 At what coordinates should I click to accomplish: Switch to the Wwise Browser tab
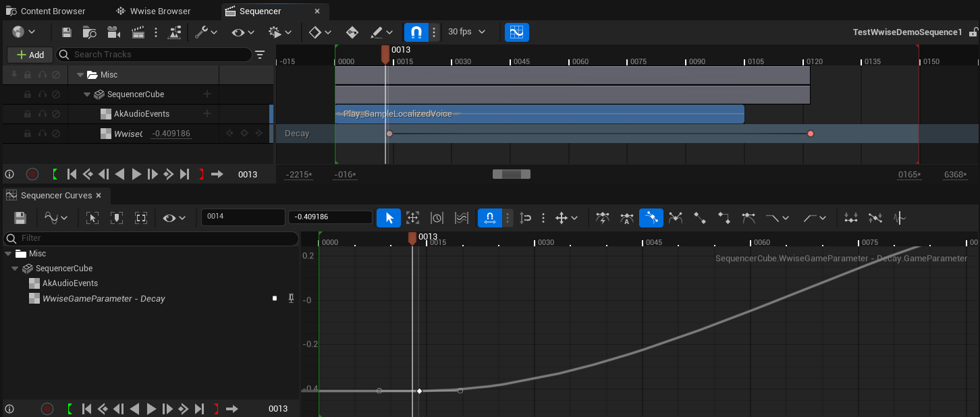pyautogui.click(x=160, y=11)
